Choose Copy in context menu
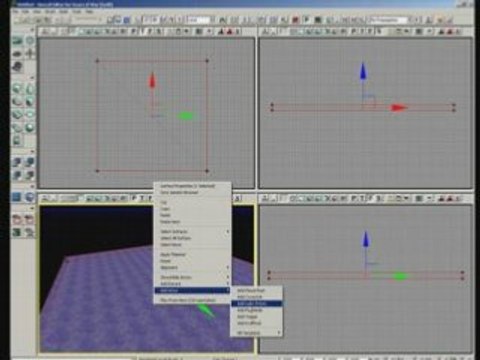 192,209
